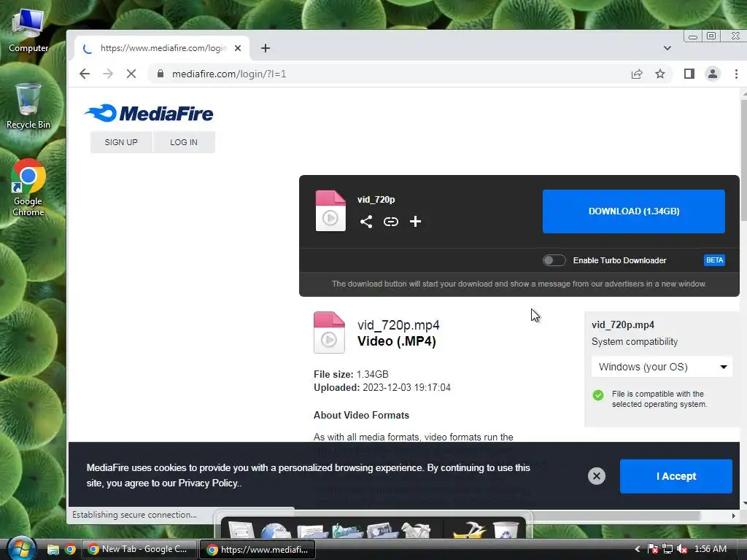This screenshot has width=747, height=560.
Task: Open Windows (your OS) compatibility dropdown
Action: pos(662,367)
